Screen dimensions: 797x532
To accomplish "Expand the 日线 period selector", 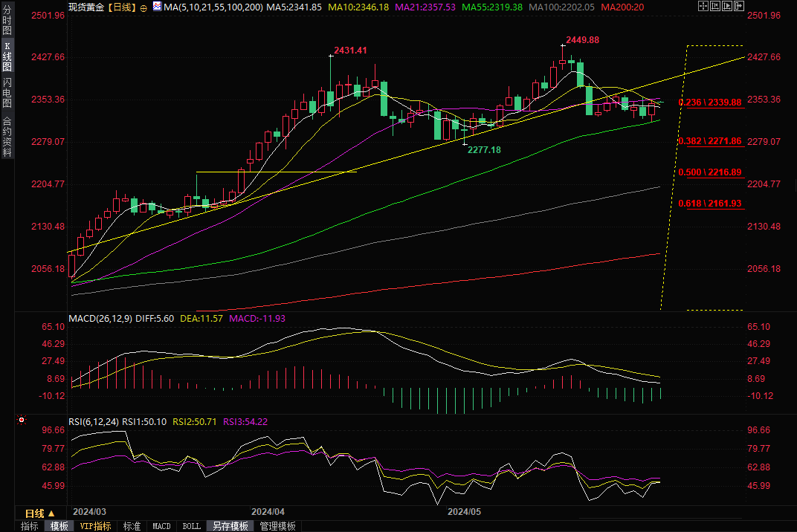I will pos(39,513).
